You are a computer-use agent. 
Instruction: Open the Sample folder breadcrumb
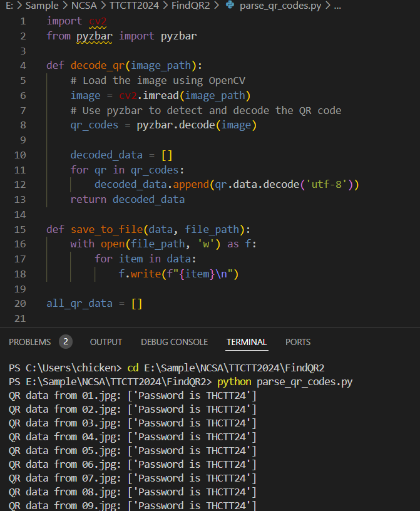(x=42, y=5)
